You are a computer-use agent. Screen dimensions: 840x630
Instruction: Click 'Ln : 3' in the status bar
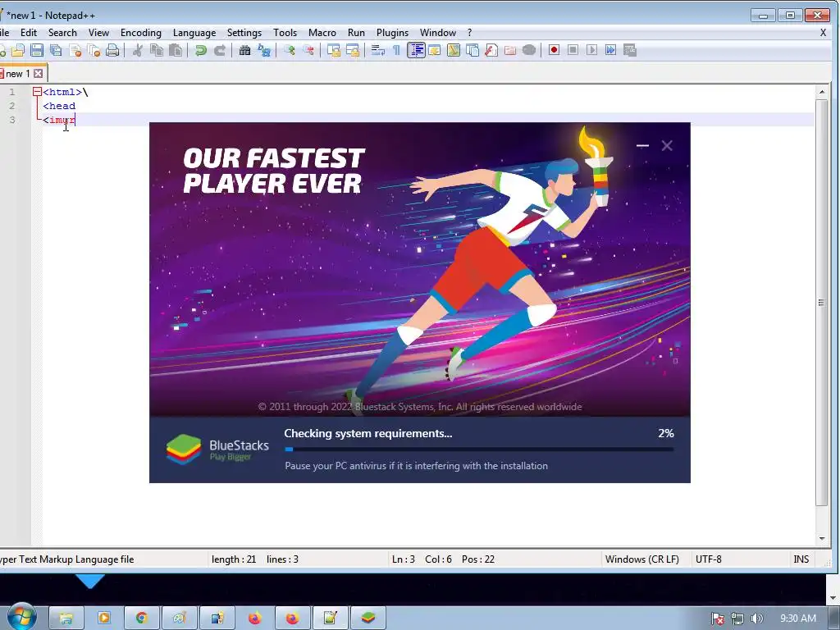(404, 559)
